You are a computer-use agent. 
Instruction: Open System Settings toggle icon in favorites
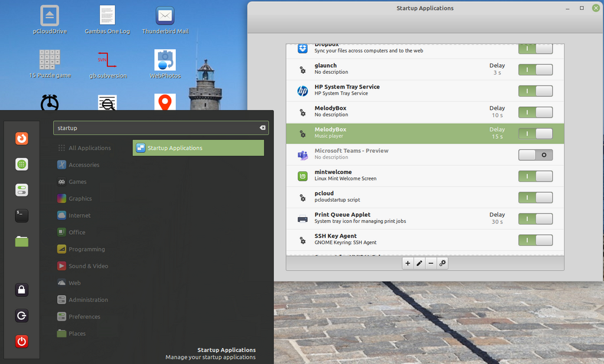[x=22, y=190]
